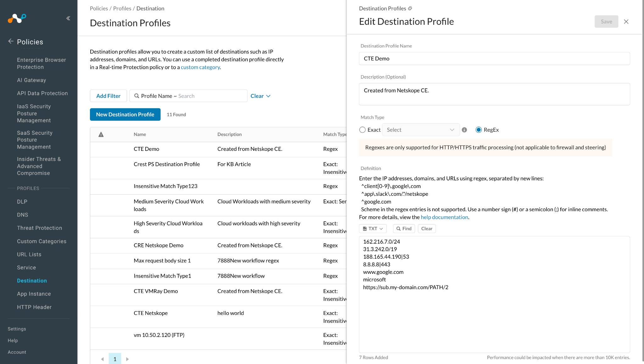Screen dimensions: 644x364
Task: Collapse the sidebar with double-chevron icon
Action: 68,18
